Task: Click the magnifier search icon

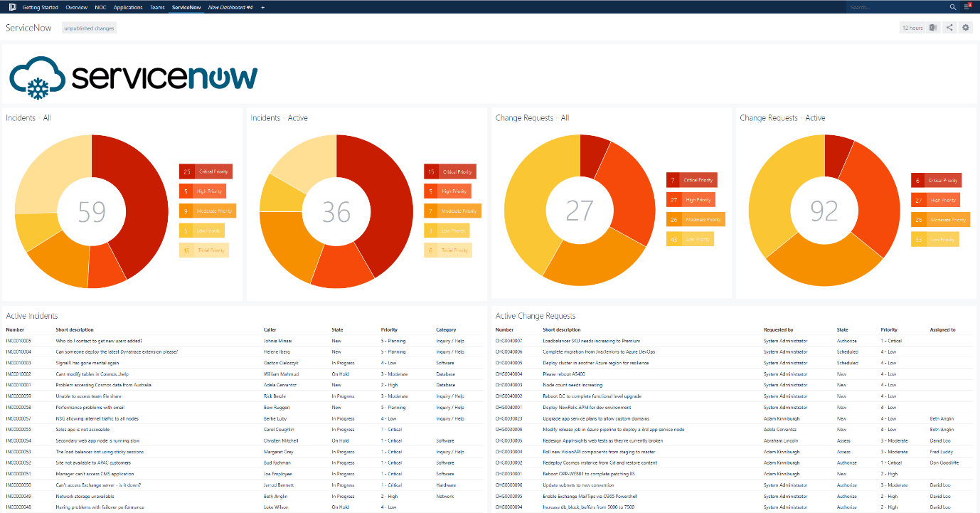Action: [x=953, y=7]
